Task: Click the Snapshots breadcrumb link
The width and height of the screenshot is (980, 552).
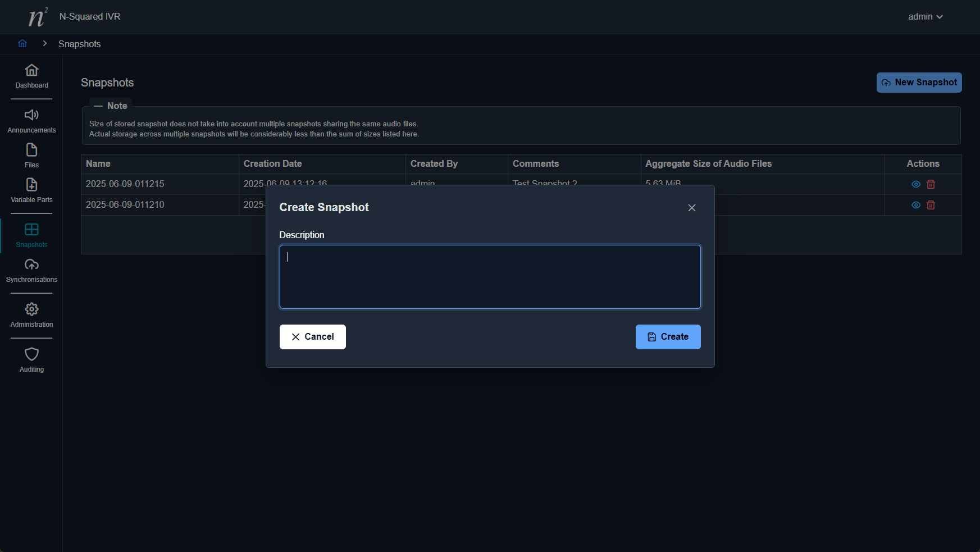Action: 79,44
